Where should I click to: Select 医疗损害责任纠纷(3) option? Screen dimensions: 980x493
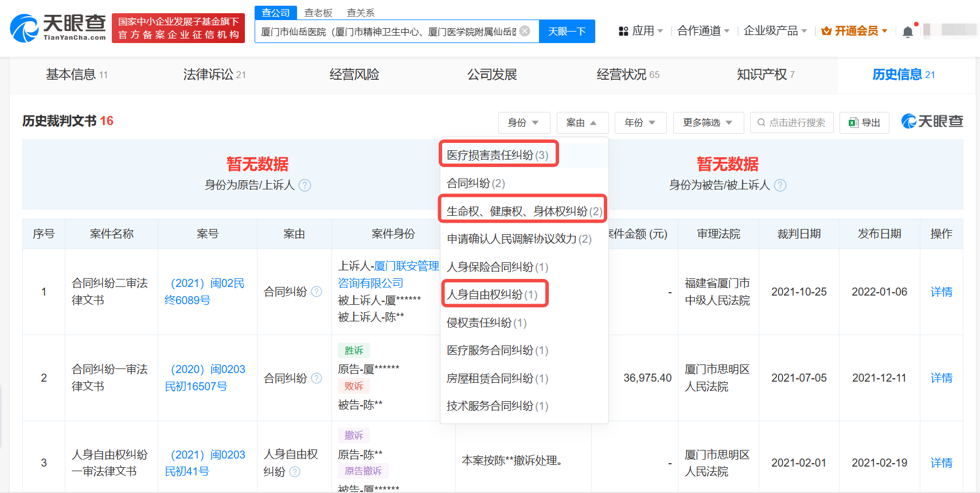498,155
